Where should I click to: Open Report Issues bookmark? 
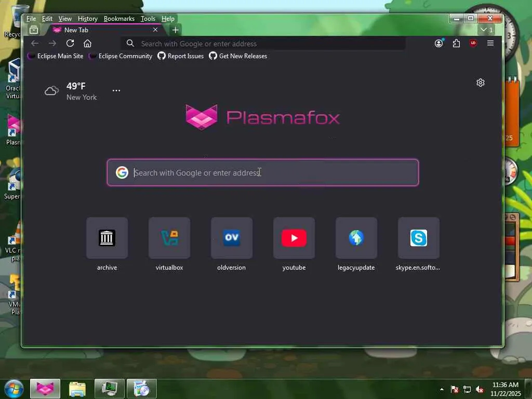[180, 56]
